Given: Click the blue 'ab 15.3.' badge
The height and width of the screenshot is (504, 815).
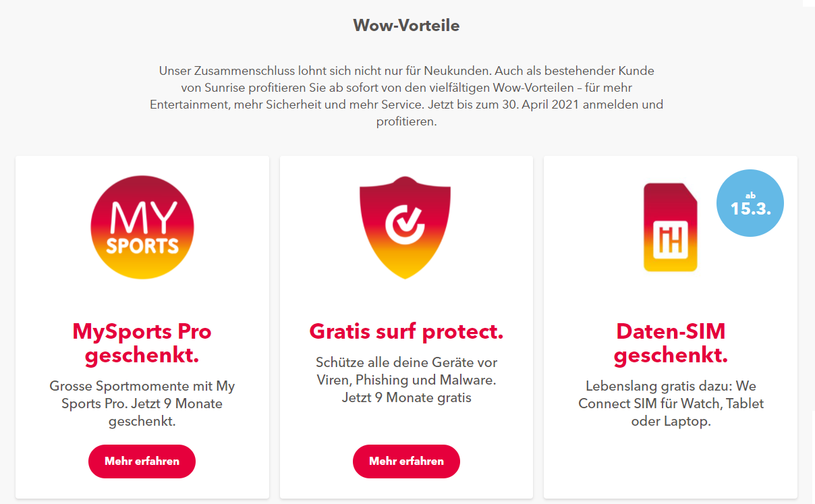Looking at the screenshot, I should [750, 203].
